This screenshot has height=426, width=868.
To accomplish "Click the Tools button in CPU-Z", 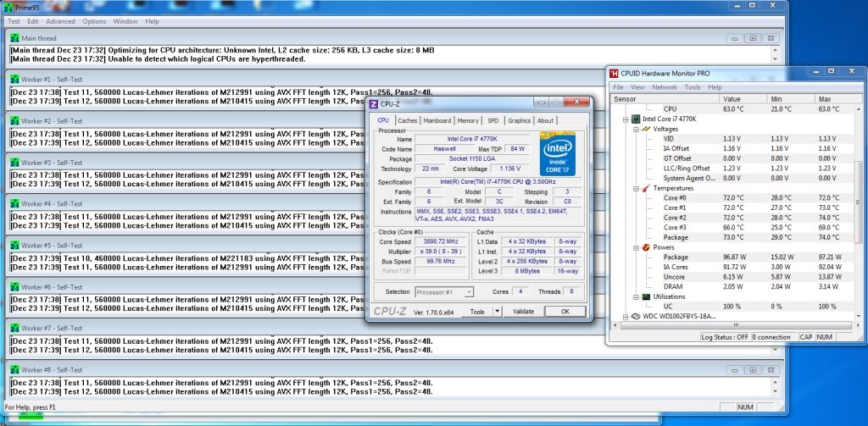I will tap(477, 312).
